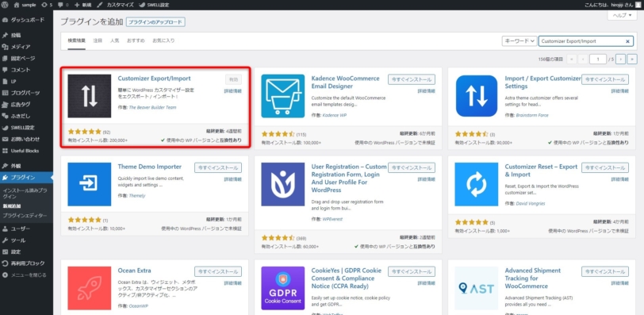Viewport: 644px width, 315px height.
Task: Switch to the おすすめ tab
Action: pyautogui.click(x=136, y=40)
